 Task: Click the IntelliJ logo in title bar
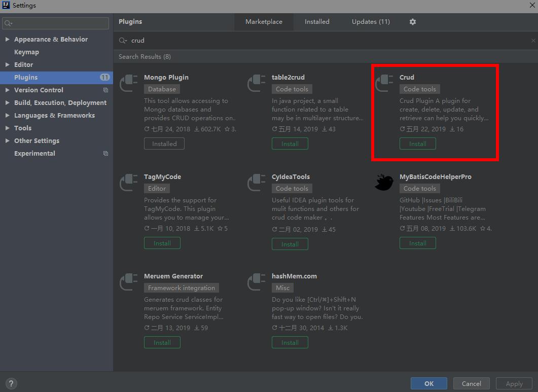click(6, 5)
